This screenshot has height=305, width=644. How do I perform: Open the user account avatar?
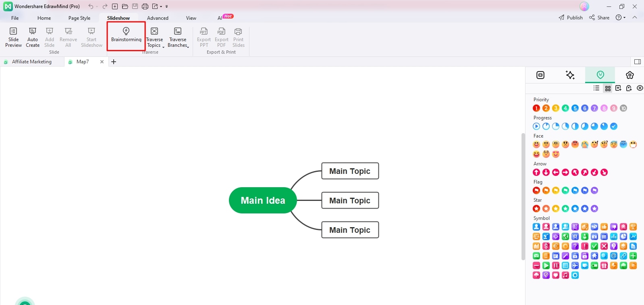(584, 6)
